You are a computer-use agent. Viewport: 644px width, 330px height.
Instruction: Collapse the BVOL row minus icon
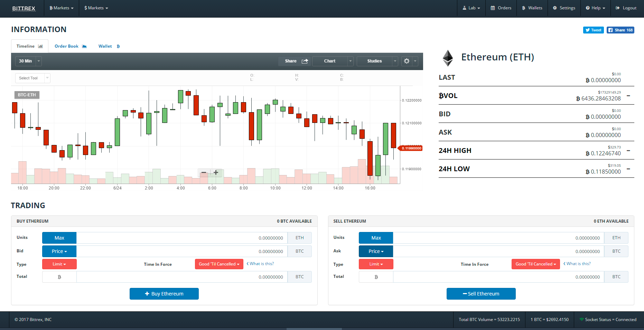tap(628, 96)
